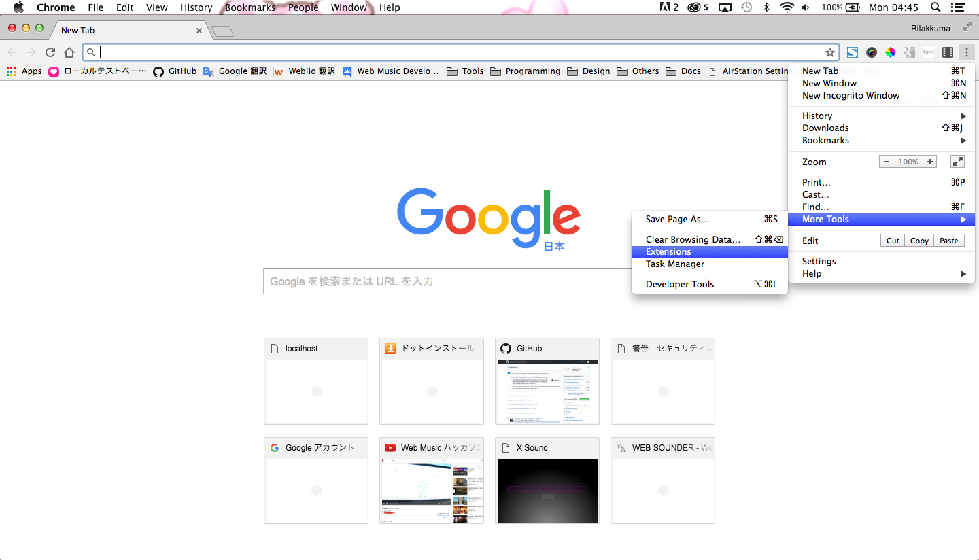979x560 pixels.
Task: Click the grey Google+ extension icon
Action: click(x=910, y=52)
